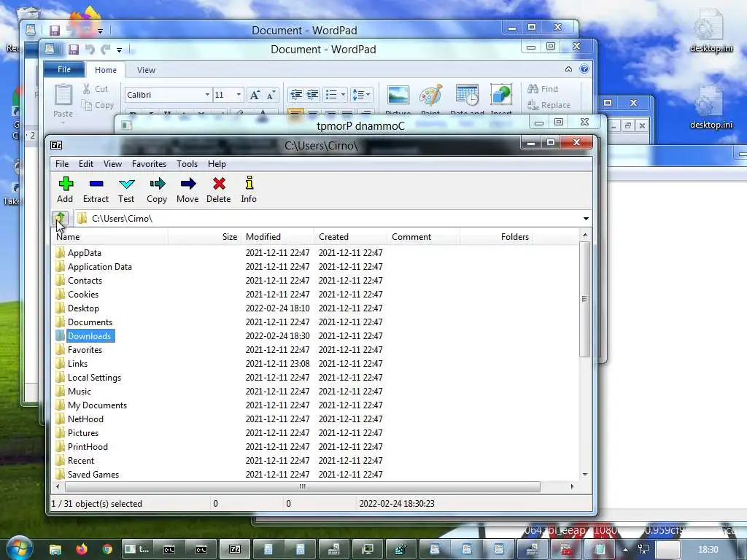This screenshot has width=747, height=560.
Task: Insert a Picture in WordPad
Action: (398, 100)
